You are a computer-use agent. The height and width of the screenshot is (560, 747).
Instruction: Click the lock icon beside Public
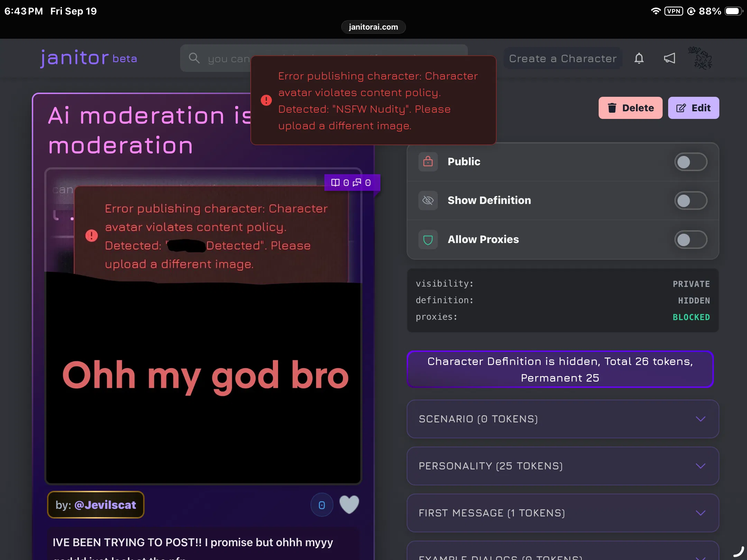click(x=428, y=161)
